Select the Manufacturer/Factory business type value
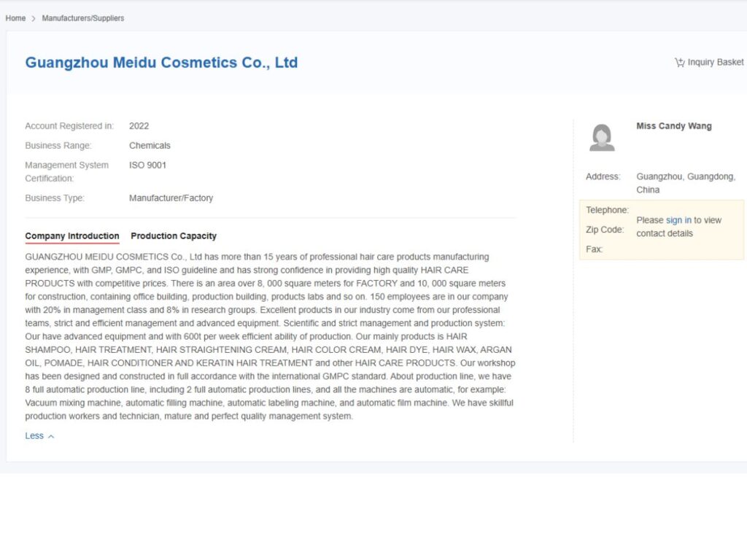 click(171, 198)
